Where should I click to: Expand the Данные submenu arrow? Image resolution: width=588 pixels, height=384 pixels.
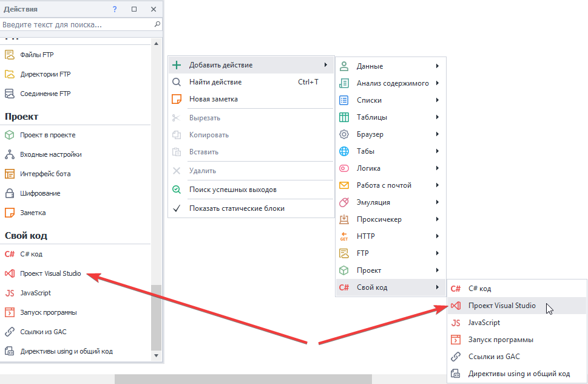(x=437, y=66)
